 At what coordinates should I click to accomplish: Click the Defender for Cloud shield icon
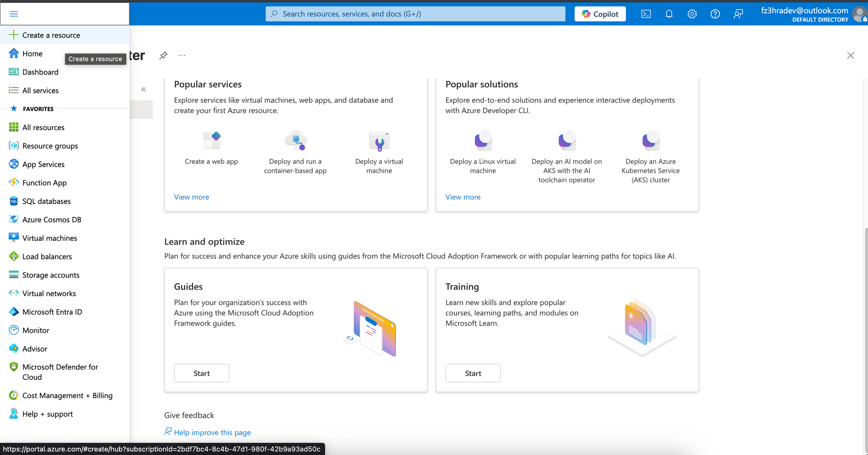click(x=14, y=367)
